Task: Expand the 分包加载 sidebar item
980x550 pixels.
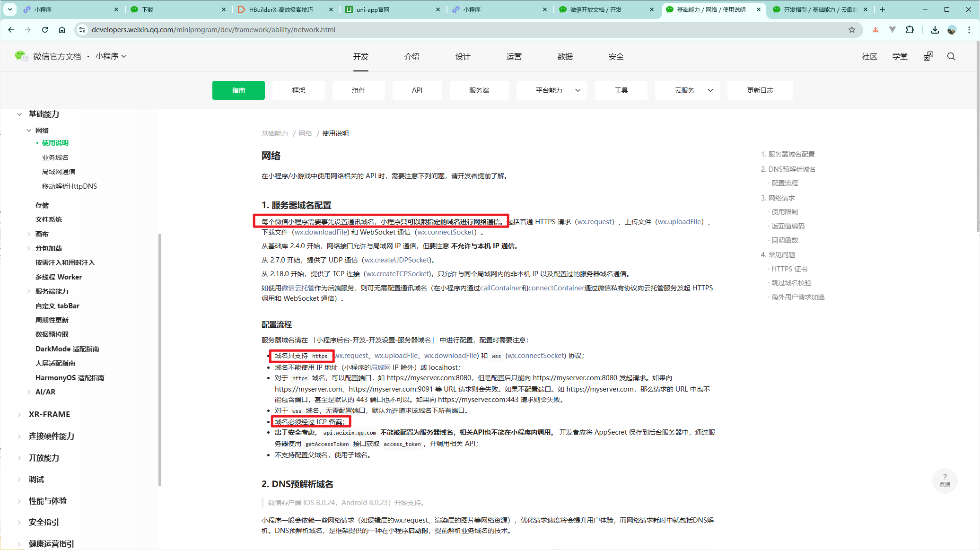Action: pos(29,248)
